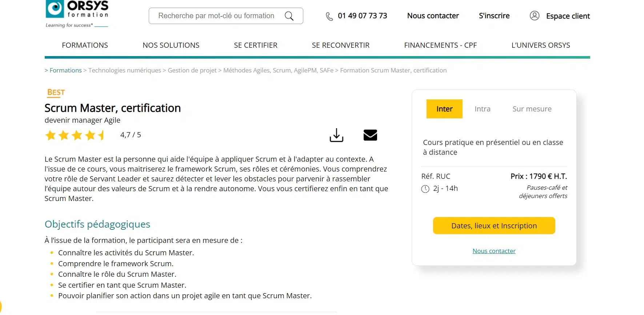Click Dates, lieux et Inscription button
Screen dimensions: 644x315
pos(494,226)
